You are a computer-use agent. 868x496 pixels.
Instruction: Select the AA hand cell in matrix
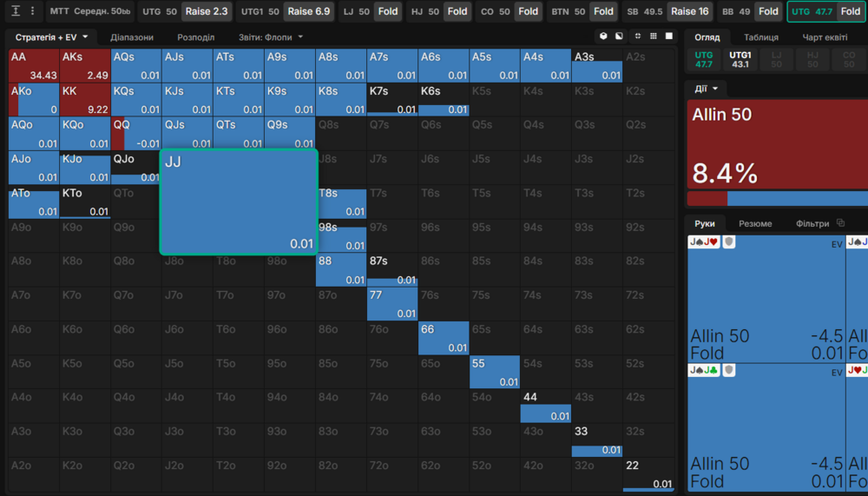(x=34, y=65)
